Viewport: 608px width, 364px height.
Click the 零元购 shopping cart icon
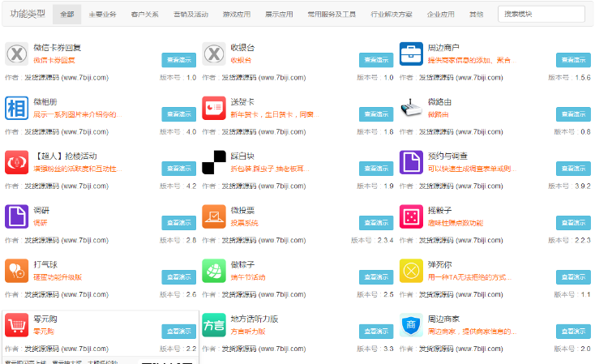click(x=17, y=325)
